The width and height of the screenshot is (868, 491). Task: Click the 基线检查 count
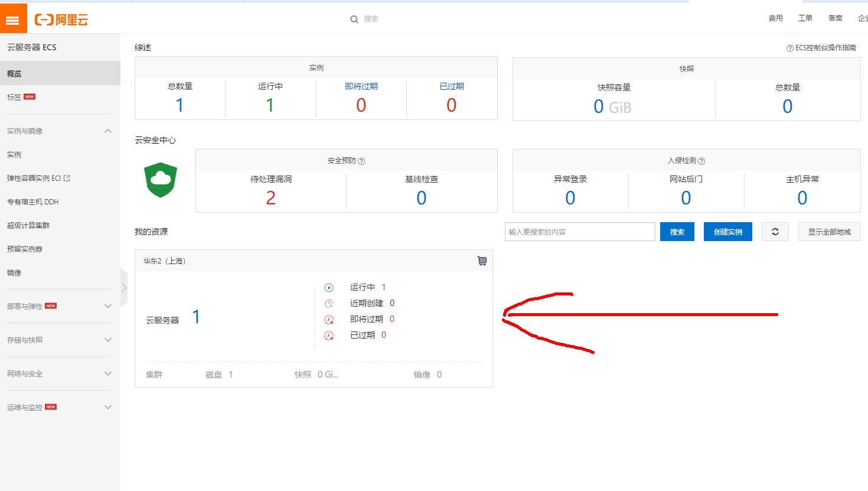[422, 198]
